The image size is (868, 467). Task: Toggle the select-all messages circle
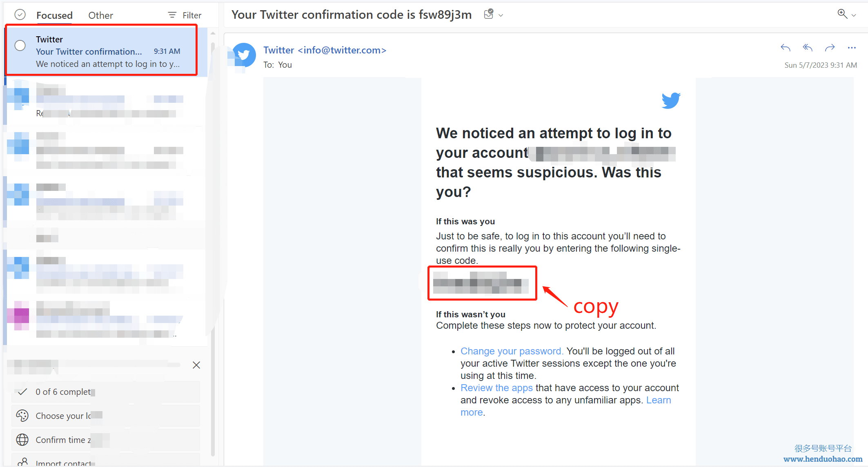(20, 15)
